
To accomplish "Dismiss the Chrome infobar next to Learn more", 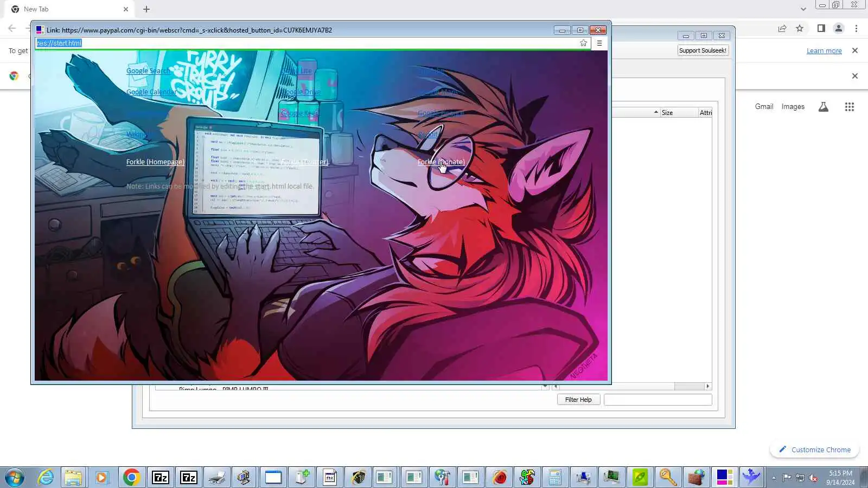I will [855, 50].
